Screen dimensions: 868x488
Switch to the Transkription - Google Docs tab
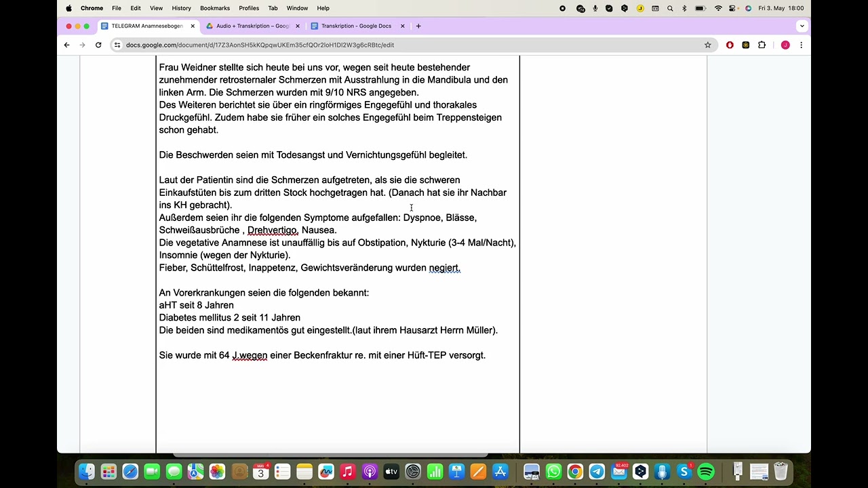pyautogui.click(x=356, y=26)
